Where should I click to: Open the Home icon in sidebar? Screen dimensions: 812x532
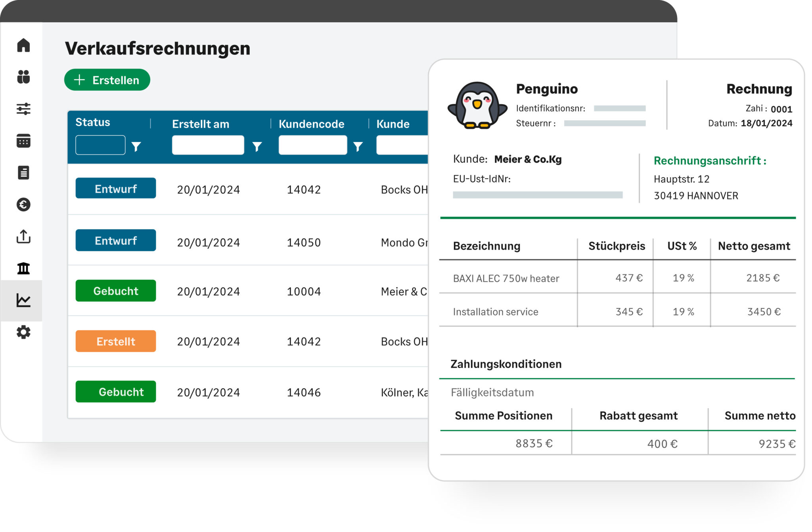[23, 45]
